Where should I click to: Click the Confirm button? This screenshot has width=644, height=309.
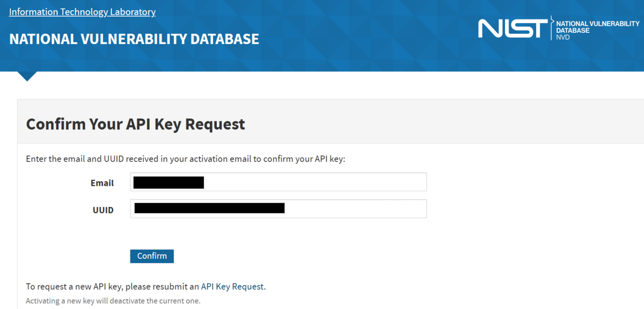152,256
